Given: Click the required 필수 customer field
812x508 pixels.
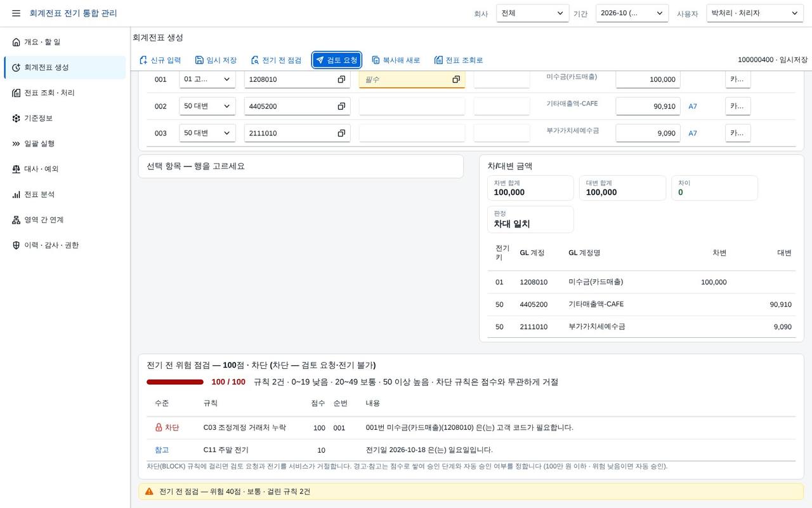Looking at the screenshot, I should (x=412, y=79).
